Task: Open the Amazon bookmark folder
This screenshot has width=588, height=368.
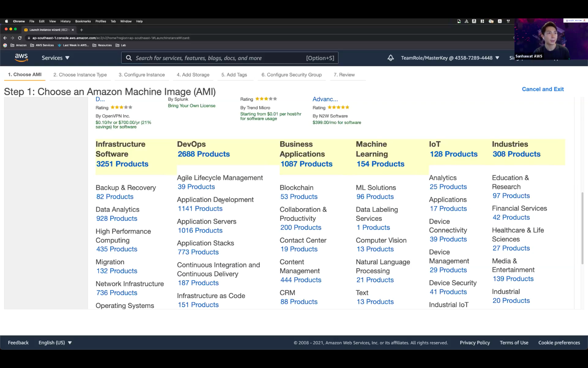Action: click(x=18, y=45)
